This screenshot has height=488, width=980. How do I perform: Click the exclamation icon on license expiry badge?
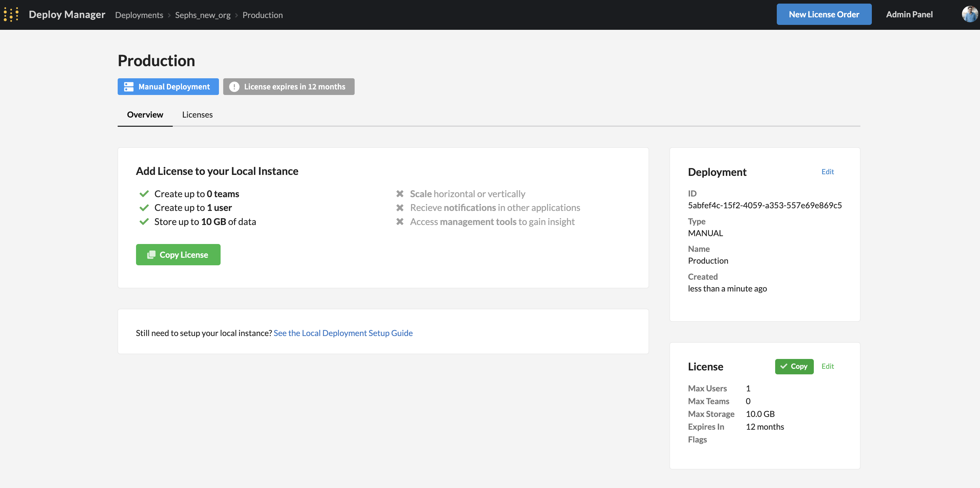[234, 87]
